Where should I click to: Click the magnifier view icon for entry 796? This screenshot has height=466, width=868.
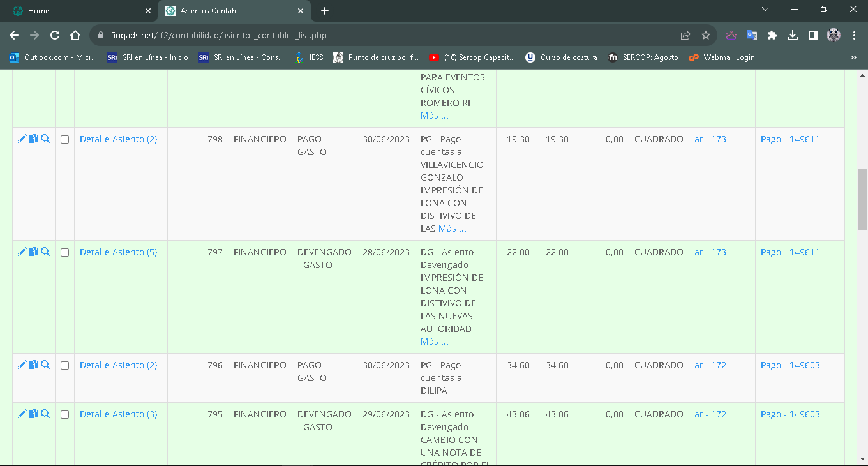click(45, 365)
